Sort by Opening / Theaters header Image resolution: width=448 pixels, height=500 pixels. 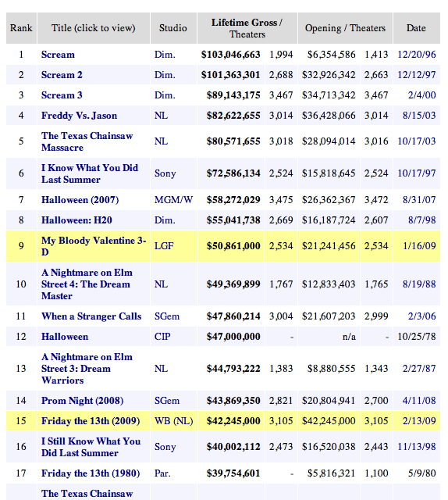click(345, 28)
